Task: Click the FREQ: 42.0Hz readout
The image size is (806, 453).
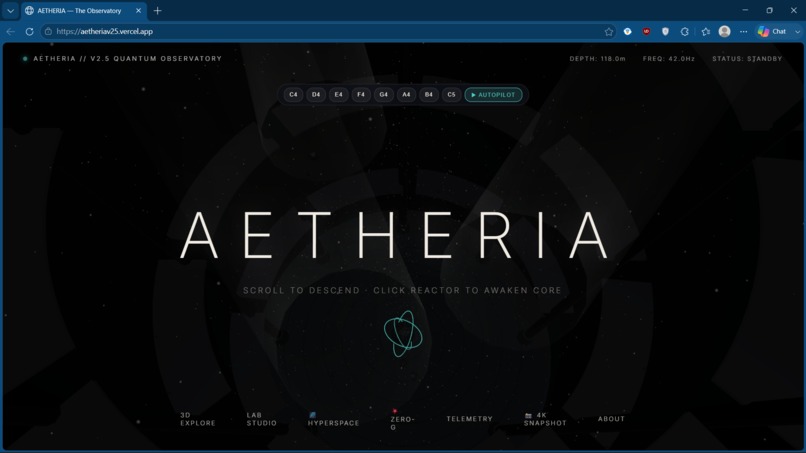Action: [669, 59]
